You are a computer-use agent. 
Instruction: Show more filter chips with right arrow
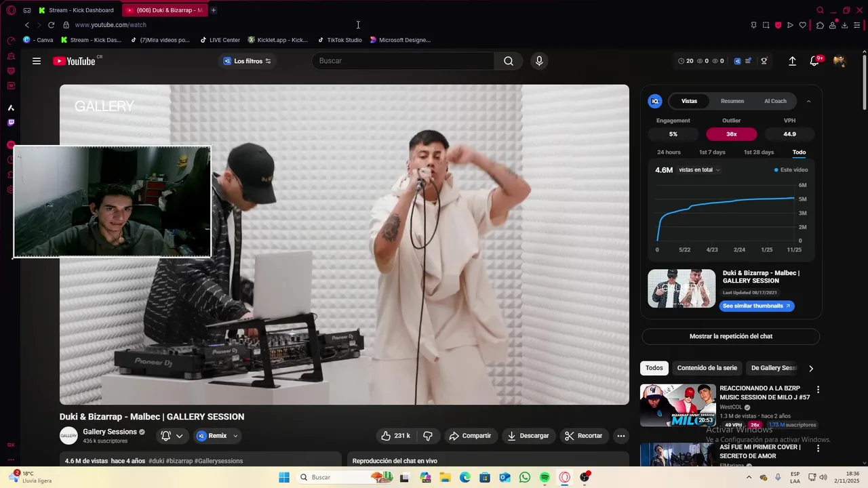pos(810,368)
